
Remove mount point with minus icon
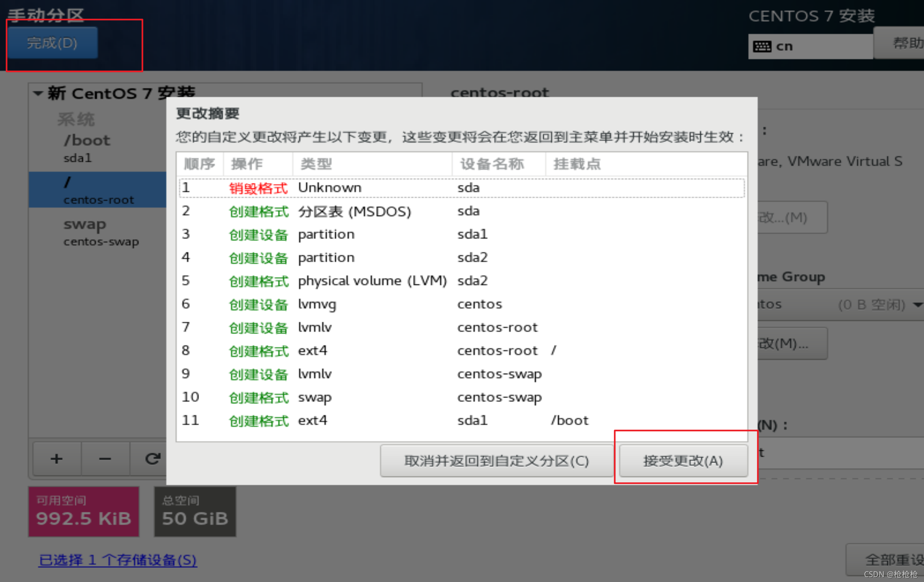click(x=105, y=459)
